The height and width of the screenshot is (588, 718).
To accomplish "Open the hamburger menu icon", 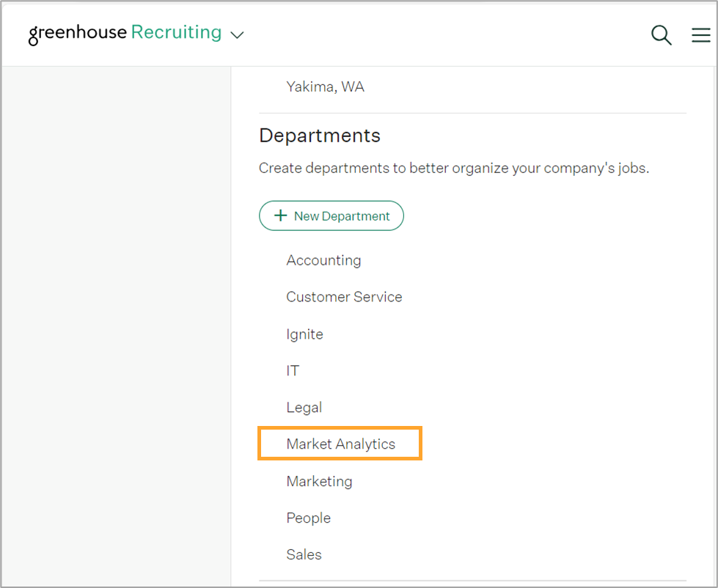I will 700,34.
